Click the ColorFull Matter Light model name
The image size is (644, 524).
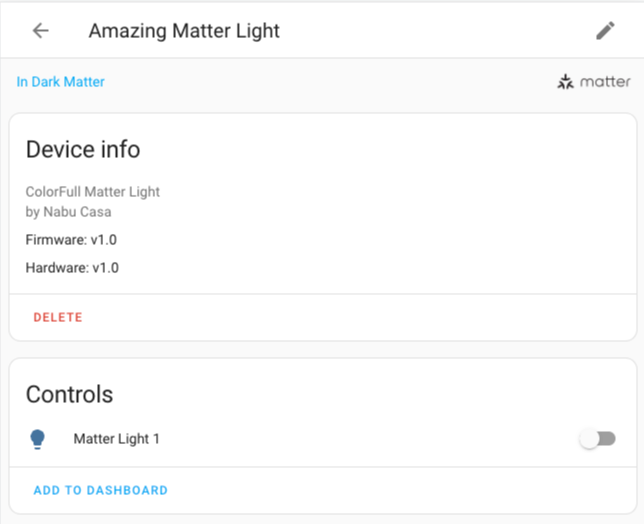point(92,192)
